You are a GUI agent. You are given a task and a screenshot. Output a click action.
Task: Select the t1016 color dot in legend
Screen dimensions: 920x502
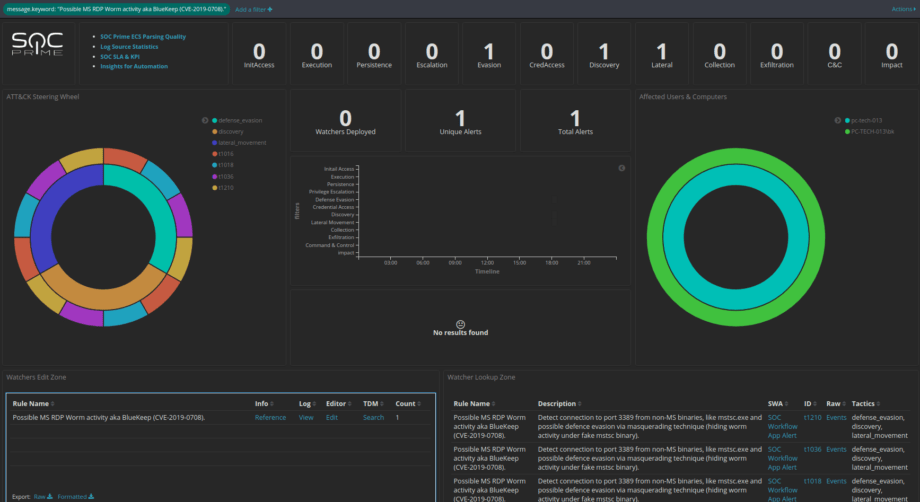214,153
